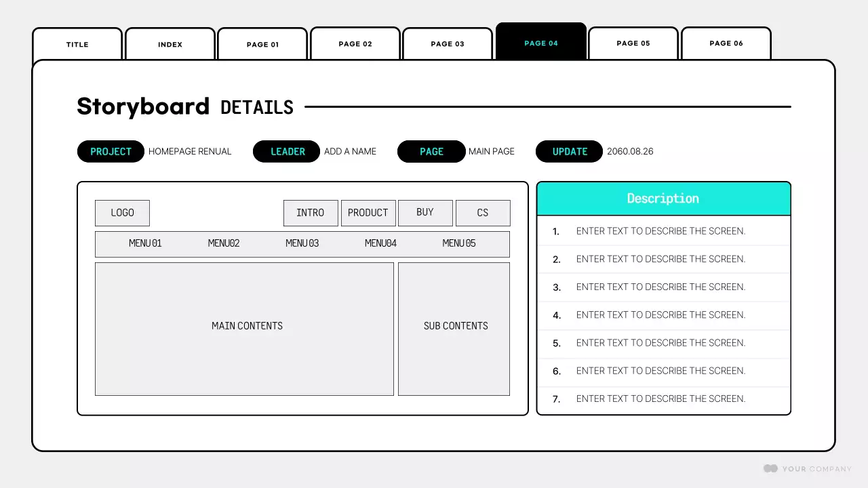Click the CS navigation button
Image resolution: width=868 pixels, height=488 pixels.
click(483, 213)
